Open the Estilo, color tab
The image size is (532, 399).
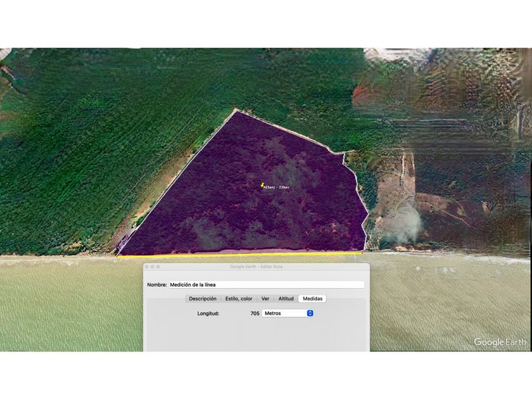click(239, 298)
